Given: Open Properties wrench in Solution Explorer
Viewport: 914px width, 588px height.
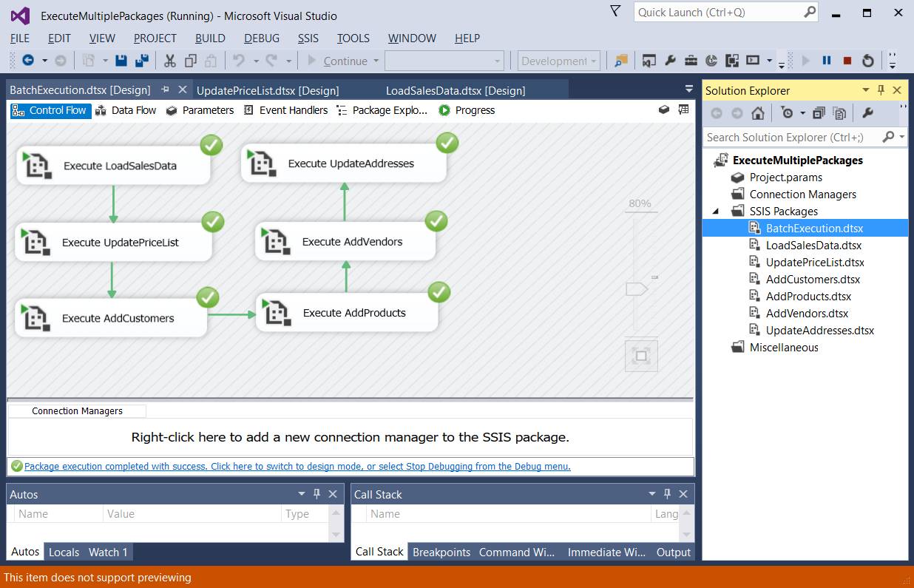Looking at the screenshot, I should click(867, 113).
